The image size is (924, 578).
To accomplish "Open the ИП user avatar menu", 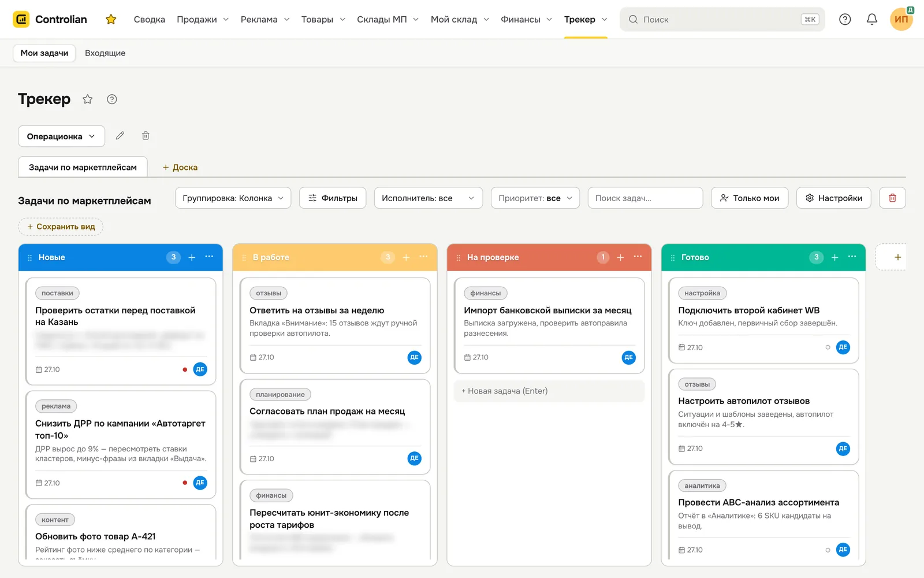I will pyautogui.click(x=901, y=19).
